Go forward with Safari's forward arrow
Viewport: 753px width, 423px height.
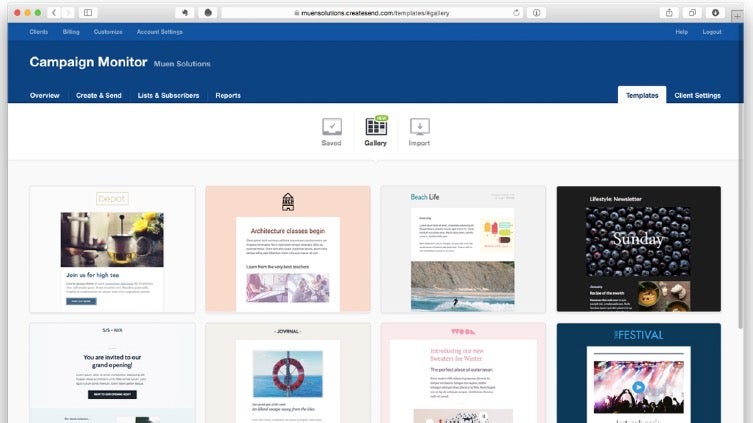pyautogui.click(x=68, y=13)
